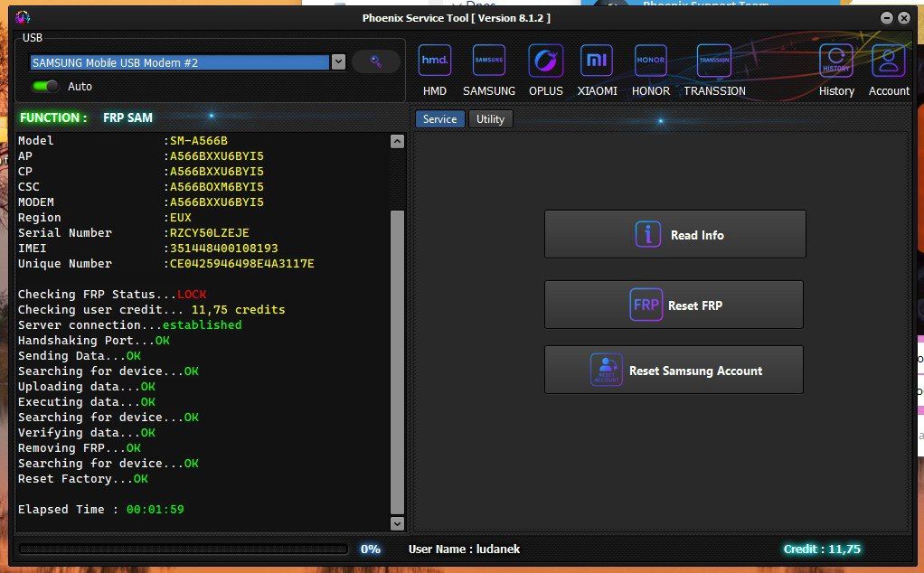The width and height of the screenshot is (924, 573).
Task: Click the Reset FRP button
Action: pos(674,305)
